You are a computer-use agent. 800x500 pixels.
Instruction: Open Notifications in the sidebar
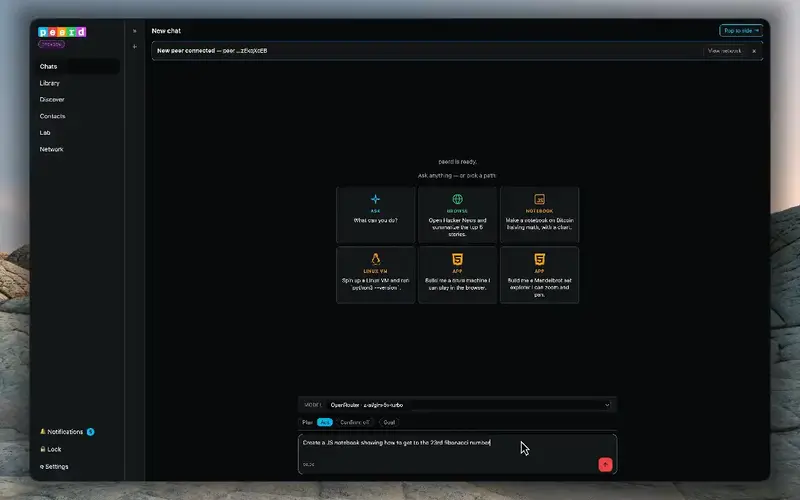pyautogui.click(x=66, y=432)
